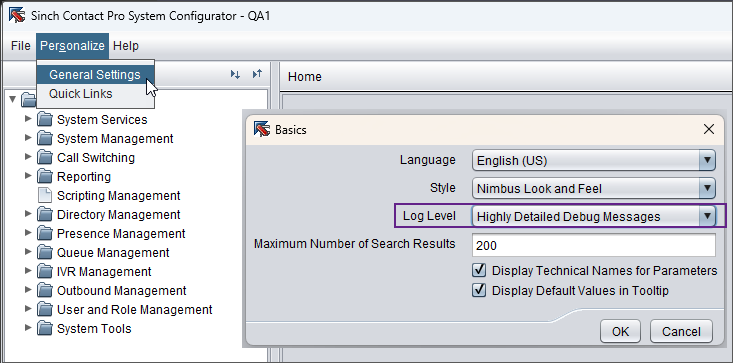The image size is (733, 363).
Task: Select Reporting in the tree
Action: coord(84,177)
